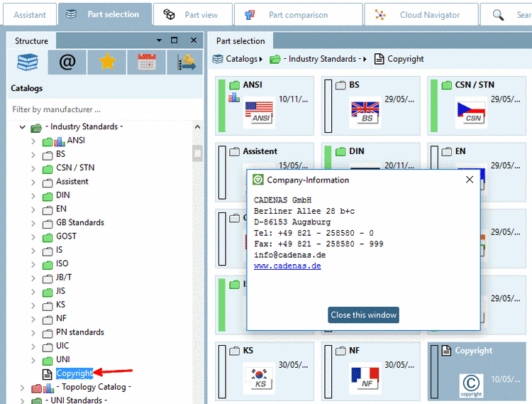
Task: Open the Structure panel dropdown arrow
Action: (159, 40)
